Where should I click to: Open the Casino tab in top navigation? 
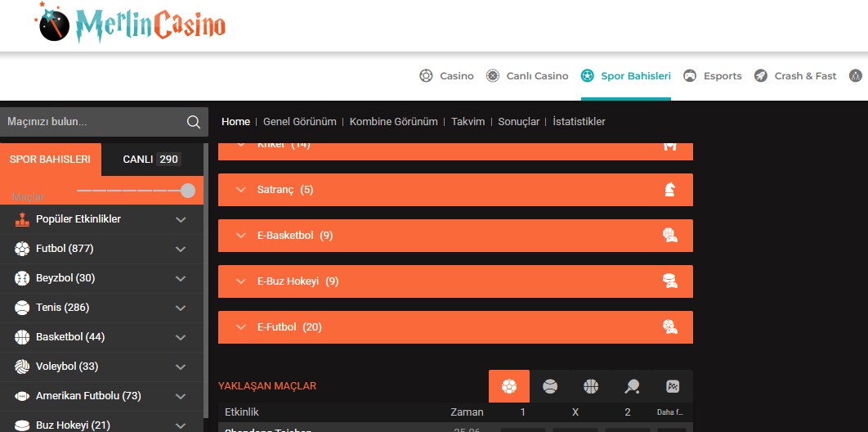(447, 76)
